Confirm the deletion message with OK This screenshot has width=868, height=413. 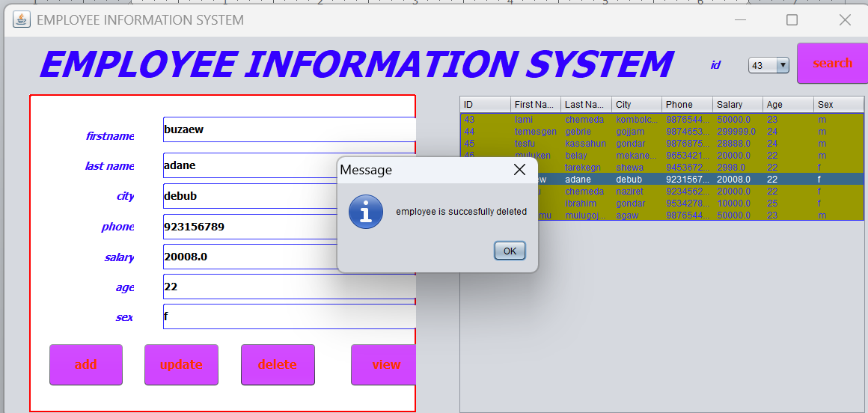point(510,251)
